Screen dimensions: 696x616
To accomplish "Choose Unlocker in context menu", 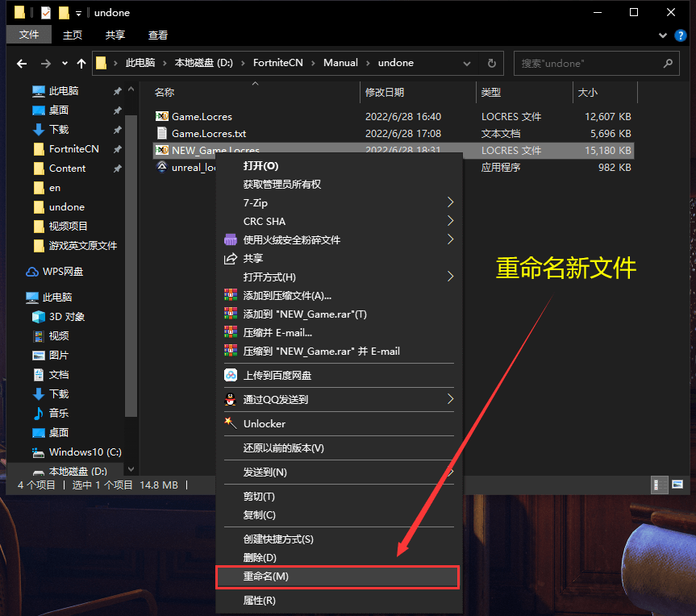I will pyautogui.click(x=339, y=424).
